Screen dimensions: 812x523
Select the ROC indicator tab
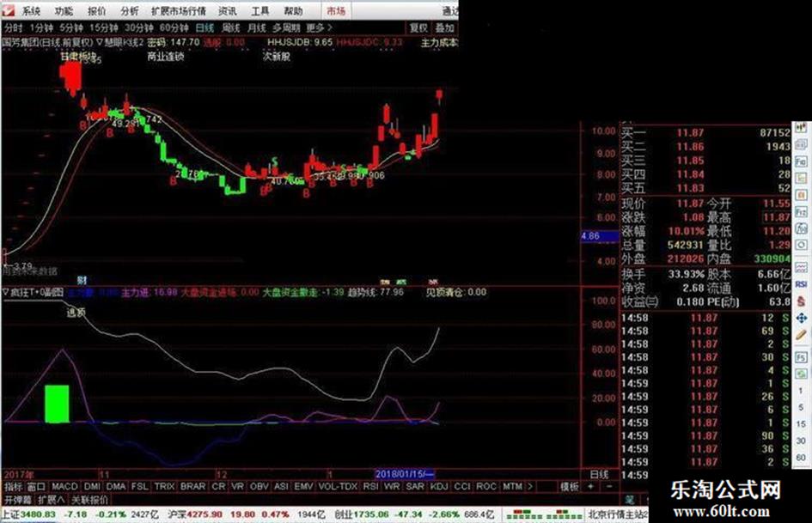(x=485, y=486)
